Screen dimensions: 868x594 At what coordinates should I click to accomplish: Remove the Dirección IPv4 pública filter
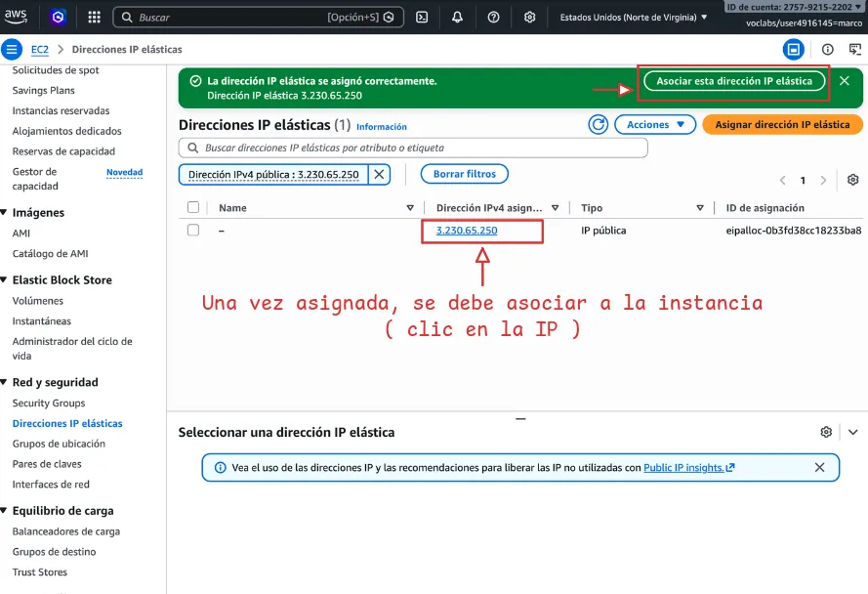(379, 175)
